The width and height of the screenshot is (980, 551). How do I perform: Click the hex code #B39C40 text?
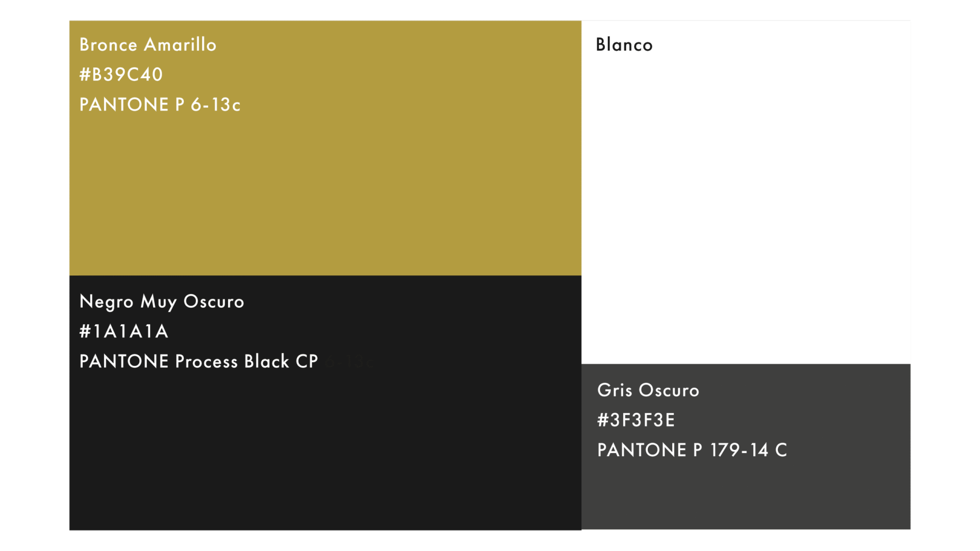tap(121, 74)
